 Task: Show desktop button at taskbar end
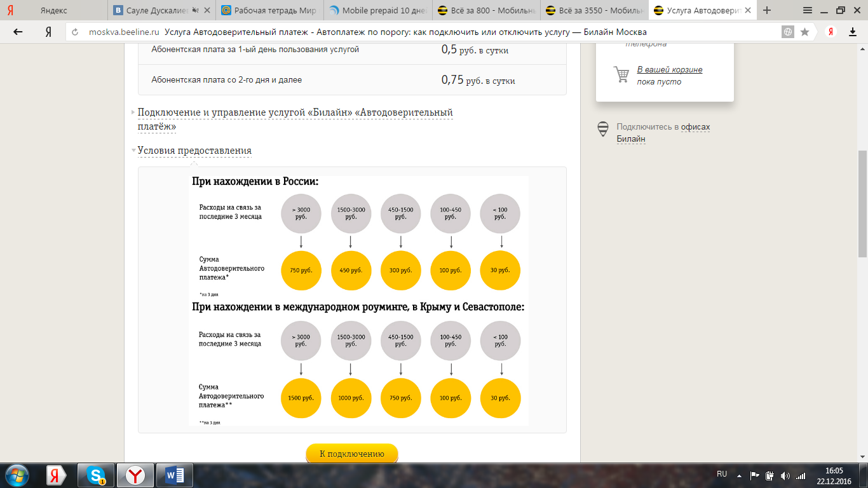pos(864,475)
